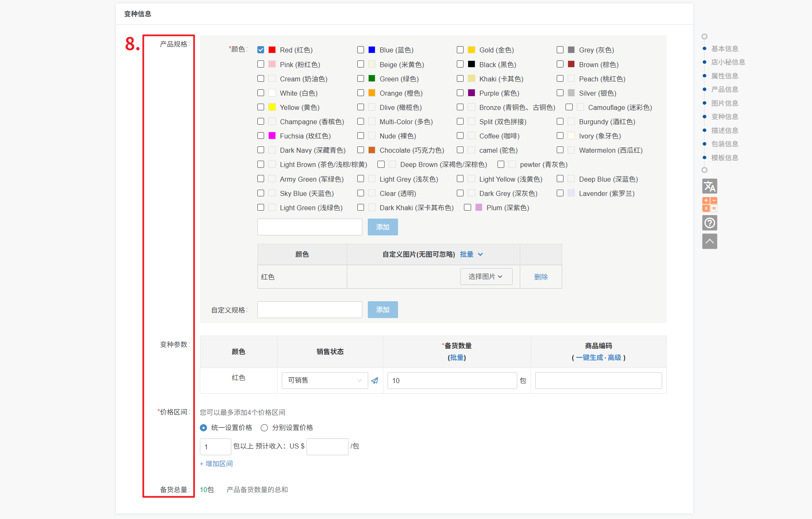The width and height of the screenshot is (812, 519).
Task: Check the Black (黑色) color checkbox
Action: click(460, 64)
